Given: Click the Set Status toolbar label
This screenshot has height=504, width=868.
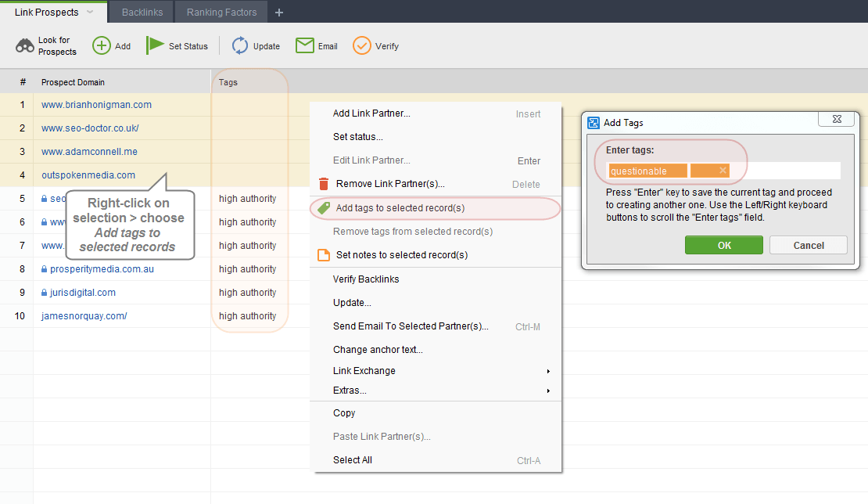Looking at the screenshot, I should [188, 46].
